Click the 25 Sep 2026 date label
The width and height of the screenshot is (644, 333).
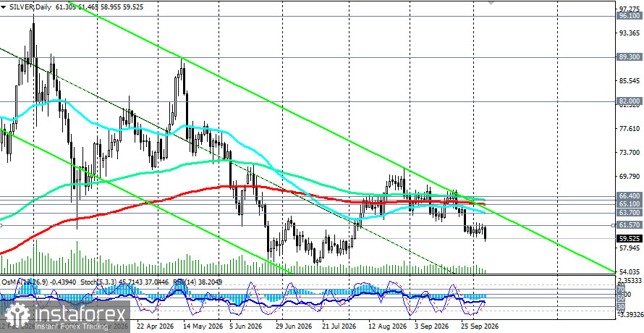479,326
